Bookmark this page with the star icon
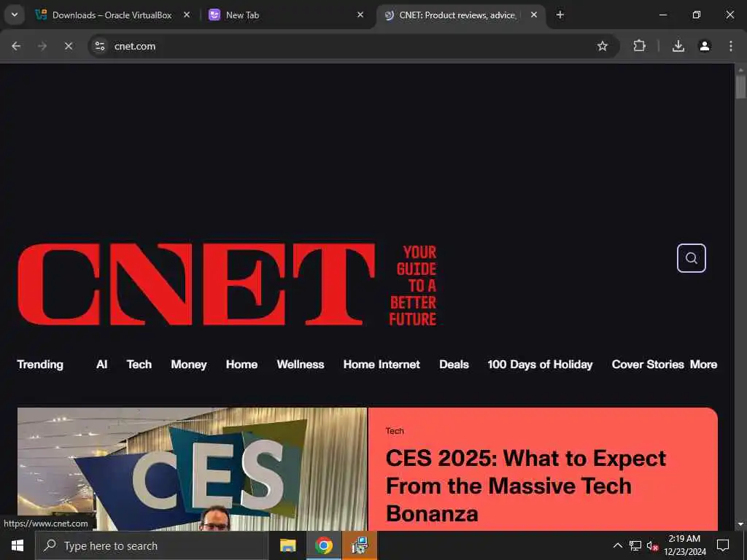This screenshot has height=560, width=747. 602,46
